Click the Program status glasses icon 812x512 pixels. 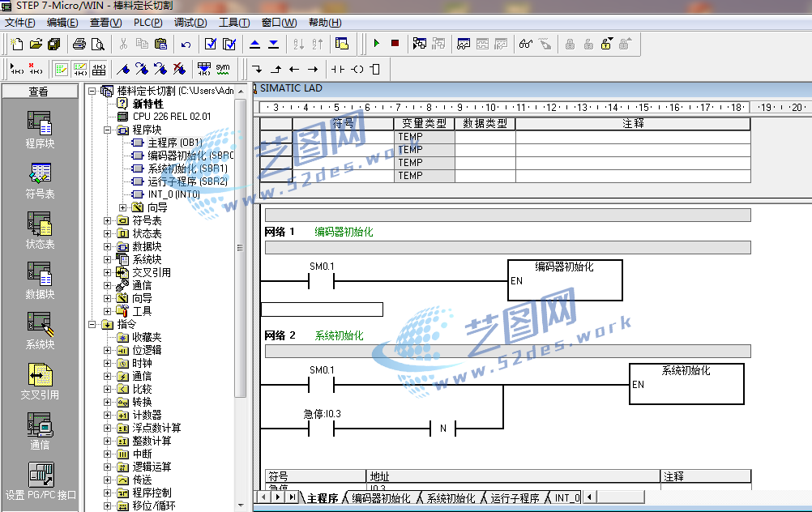(526, 44)
